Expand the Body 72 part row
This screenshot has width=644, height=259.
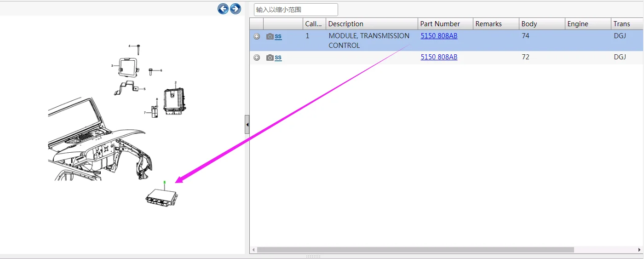click(257, 58)
